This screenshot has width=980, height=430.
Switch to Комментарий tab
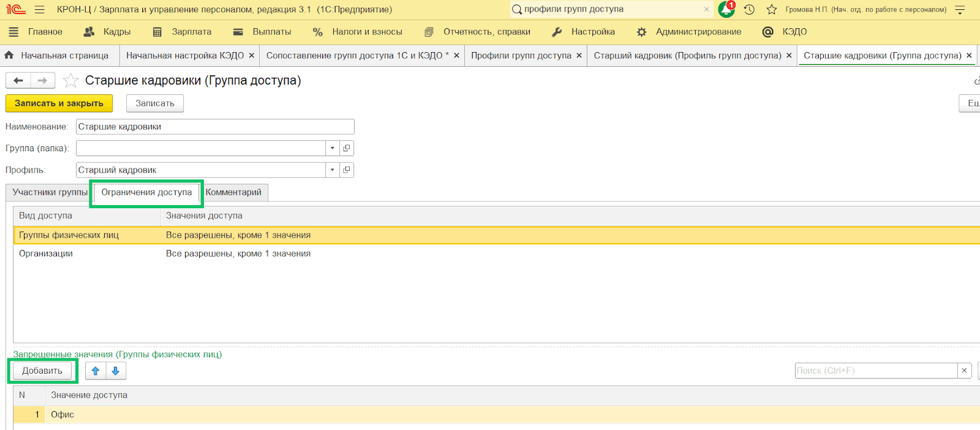point(233,192)
